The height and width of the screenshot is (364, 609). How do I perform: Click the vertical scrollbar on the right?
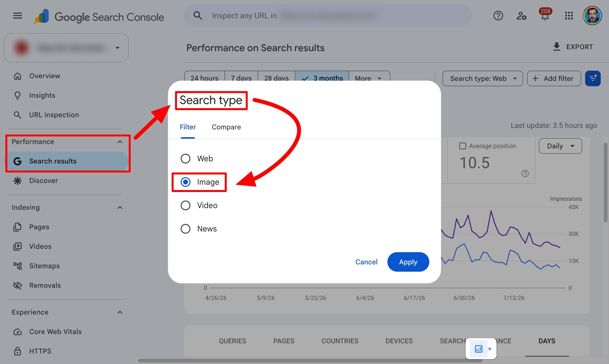pos(605,182)
